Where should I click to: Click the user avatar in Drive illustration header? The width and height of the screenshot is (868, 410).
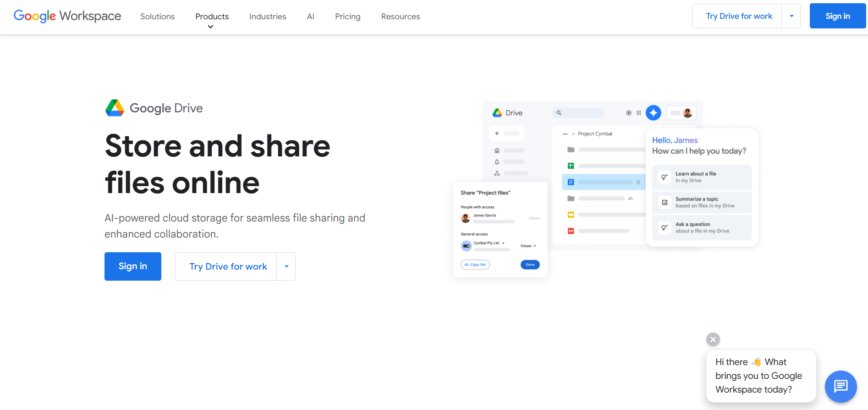(x=687, y=113)
